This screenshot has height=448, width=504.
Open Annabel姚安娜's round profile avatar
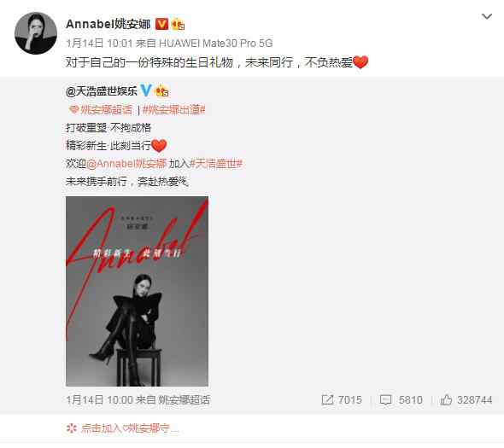pos(36,33)
